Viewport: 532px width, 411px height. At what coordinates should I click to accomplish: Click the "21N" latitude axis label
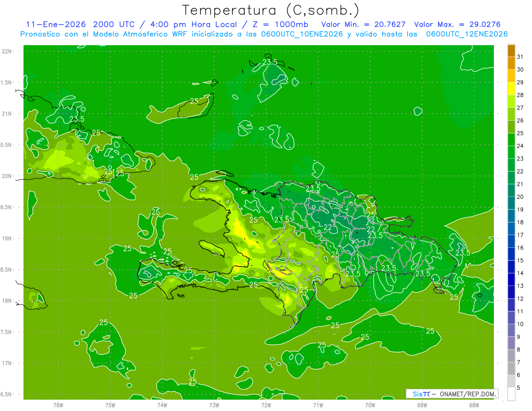coord(8,114)
